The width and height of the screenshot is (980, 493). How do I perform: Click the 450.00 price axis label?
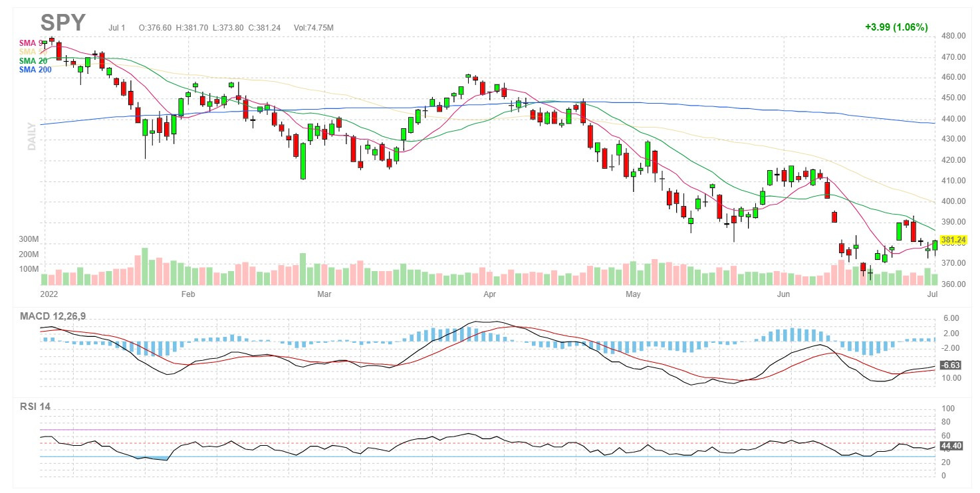coord(954,98)
